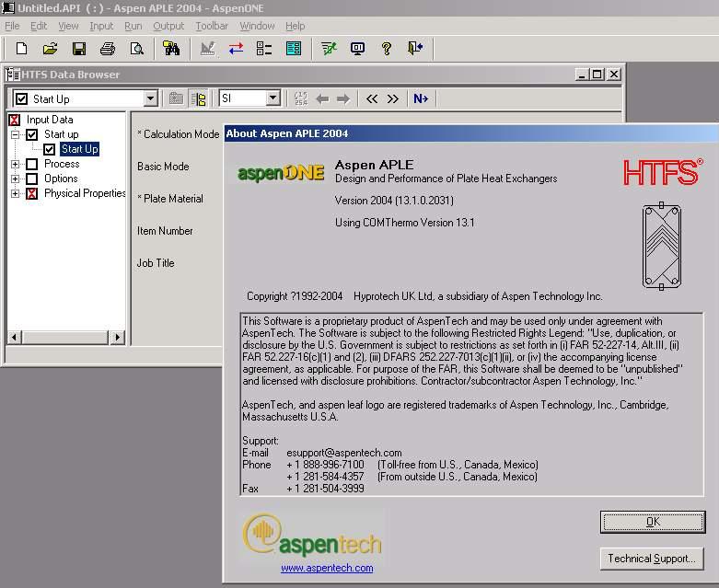719x588 pixels.
Task: Select the highlighted Start Up tree label
Action: pyautogui.click(x=80, y=149)
